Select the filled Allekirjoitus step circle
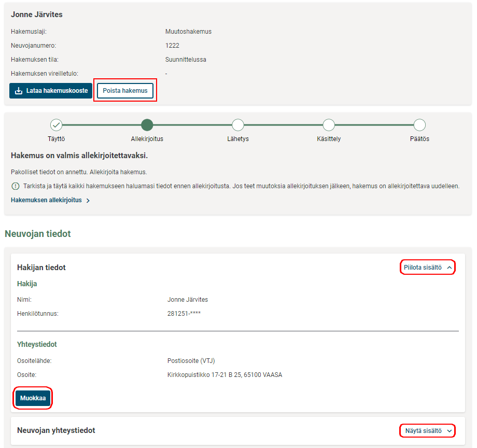 pyautogui.click(x=147, y=125)
